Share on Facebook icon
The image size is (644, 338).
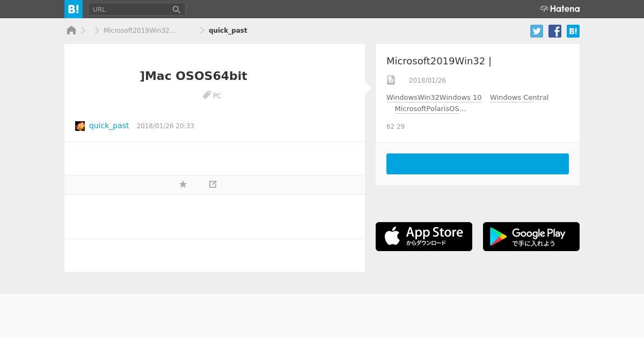(x=555, y=31)
